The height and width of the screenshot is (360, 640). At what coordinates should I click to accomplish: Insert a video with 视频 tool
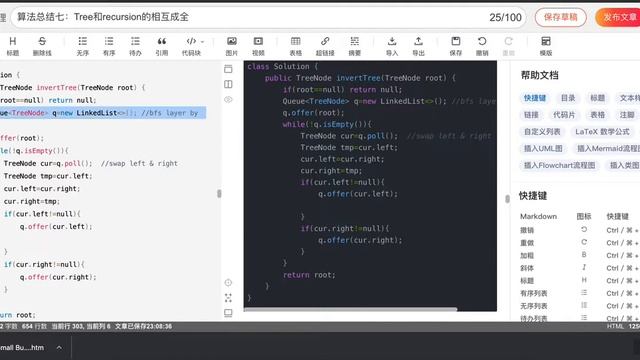(x=258, y=46)
